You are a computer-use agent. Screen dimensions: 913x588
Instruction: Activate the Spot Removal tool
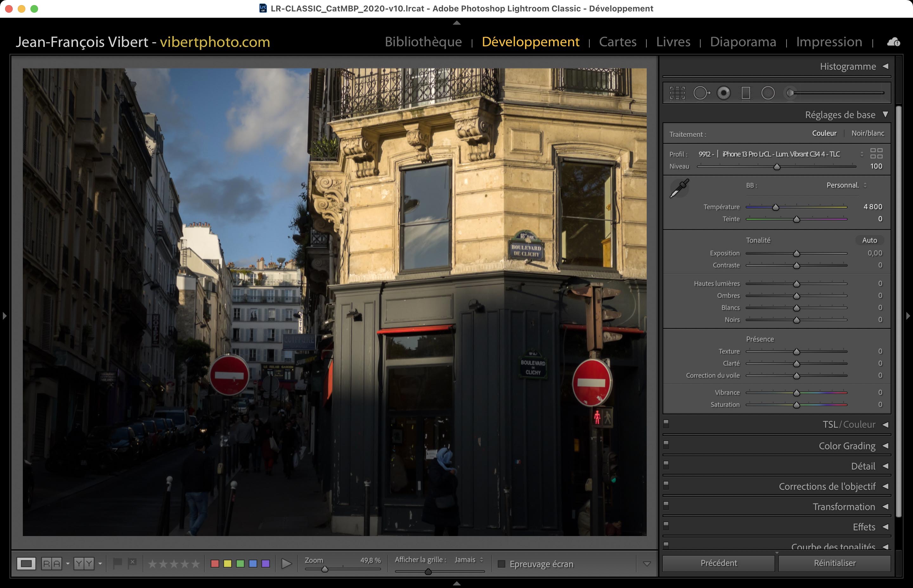(x=701, y=93)
